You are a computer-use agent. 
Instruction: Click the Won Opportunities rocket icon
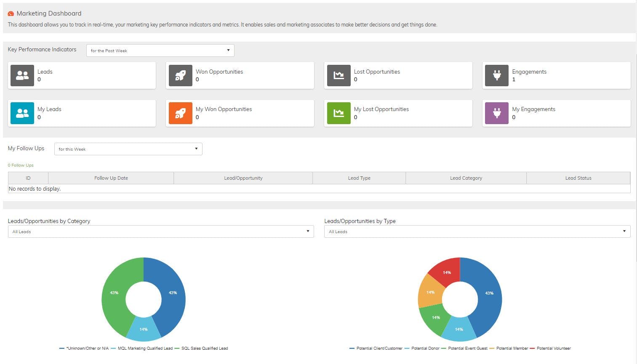tap(181, 75)
